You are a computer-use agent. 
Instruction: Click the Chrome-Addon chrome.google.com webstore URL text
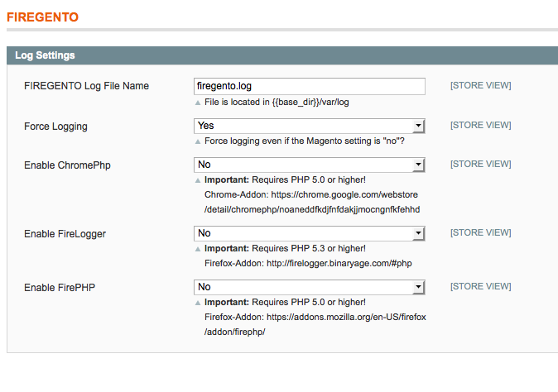click(312, 203)
